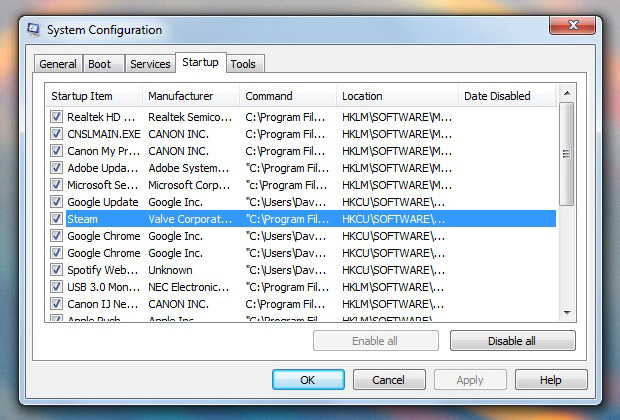Sort by the Startup Item column header
620x420 pixels.
click(94, 96)
